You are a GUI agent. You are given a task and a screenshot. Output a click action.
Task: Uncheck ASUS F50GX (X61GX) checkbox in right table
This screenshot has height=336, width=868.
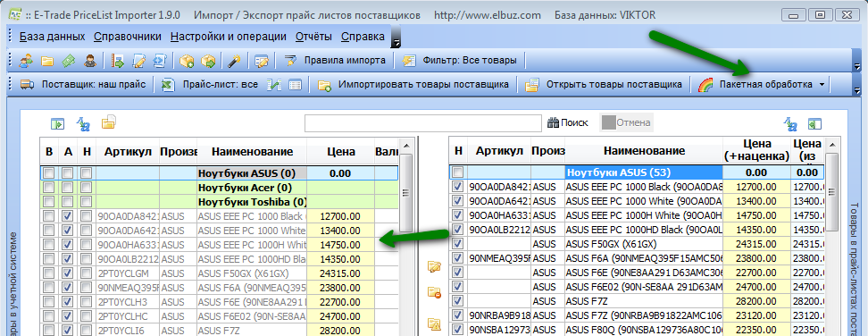pos(458,244)
